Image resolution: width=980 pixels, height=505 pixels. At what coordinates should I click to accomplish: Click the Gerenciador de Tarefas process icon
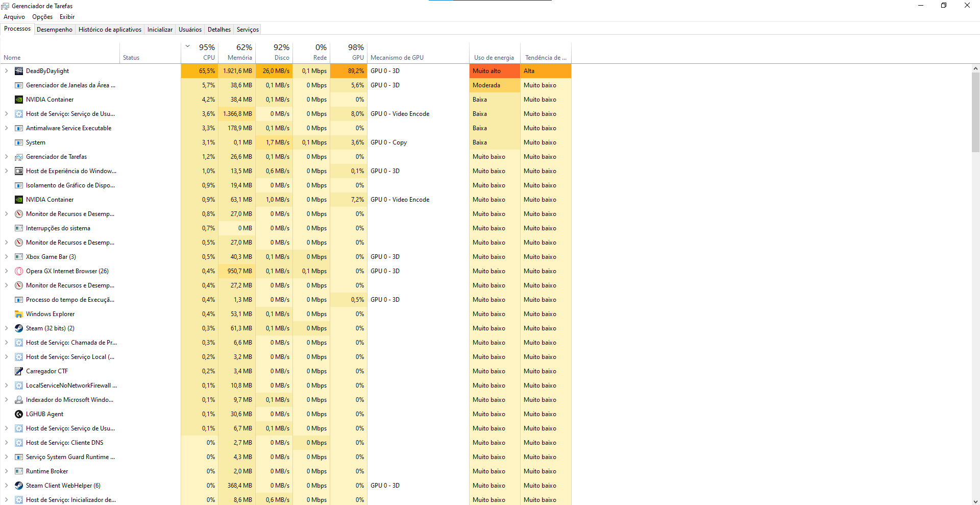[x=19, y=157]
